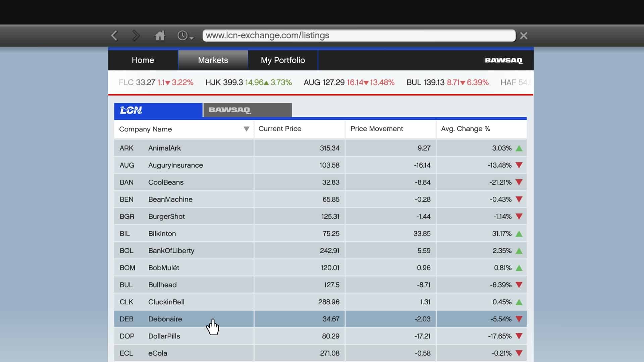Screen dimensions: 644x362
Task: Click the BAWSAQ logo in the navbar
Action: point(504,60)
